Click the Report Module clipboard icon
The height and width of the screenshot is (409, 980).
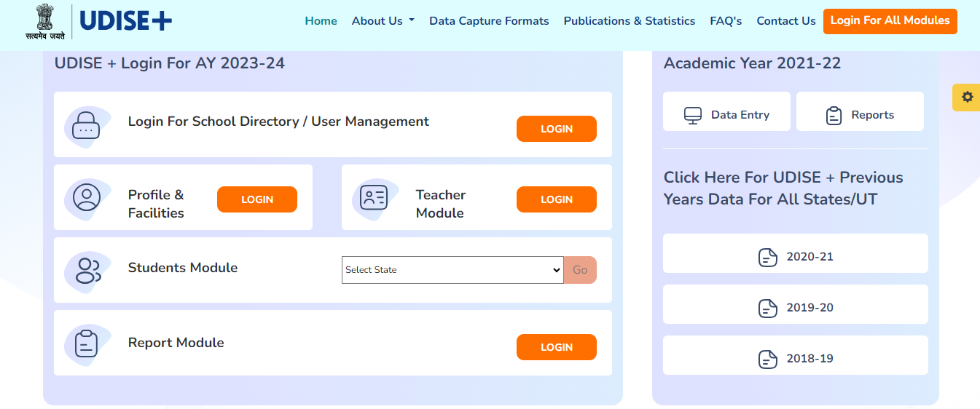(x=87, y=344)
